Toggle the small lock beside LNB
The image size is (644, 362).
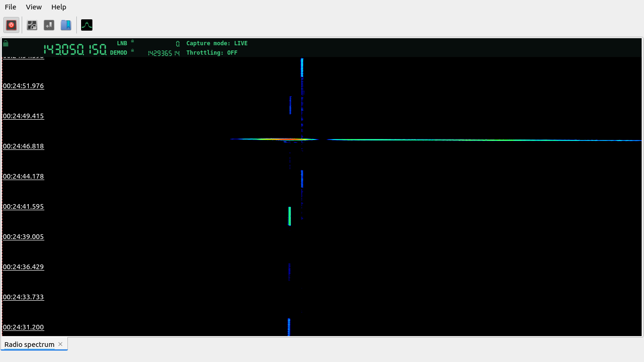coord(132,41)
